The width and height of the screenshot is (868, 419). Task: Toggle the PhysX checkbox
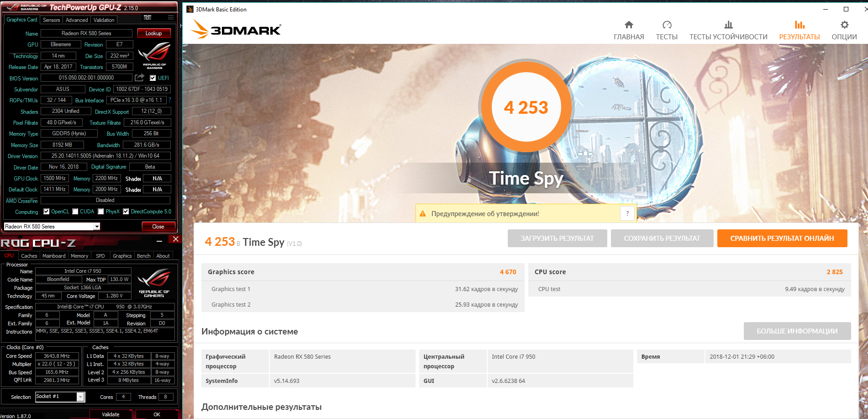point(100,212)
